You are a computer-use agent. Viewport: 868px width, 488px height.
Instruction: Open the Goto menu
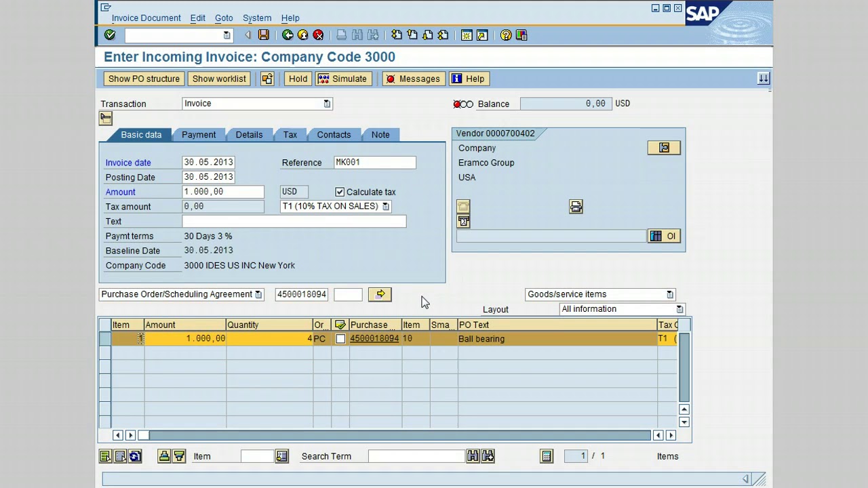[224, 18]
